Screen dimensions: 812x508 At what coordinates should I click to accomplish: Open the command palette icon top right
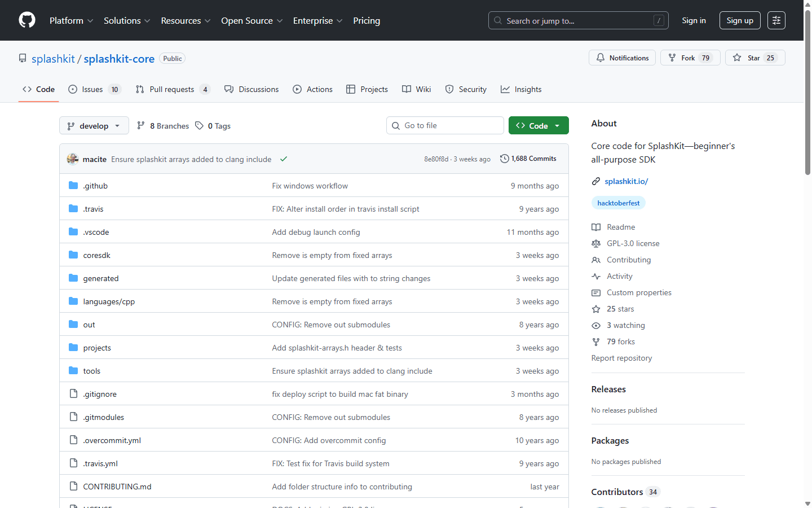[776, 20]
